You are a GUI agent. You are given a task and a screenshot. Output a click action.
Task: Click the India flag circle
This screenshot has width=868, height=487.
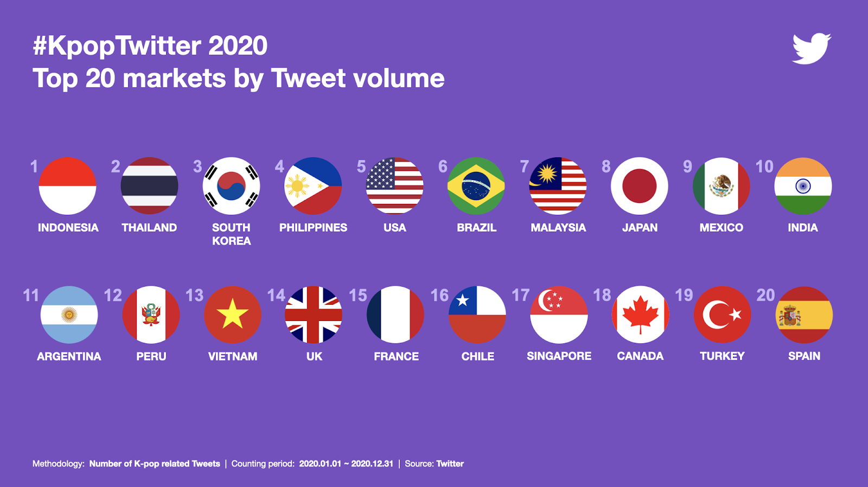click(803, 186)
